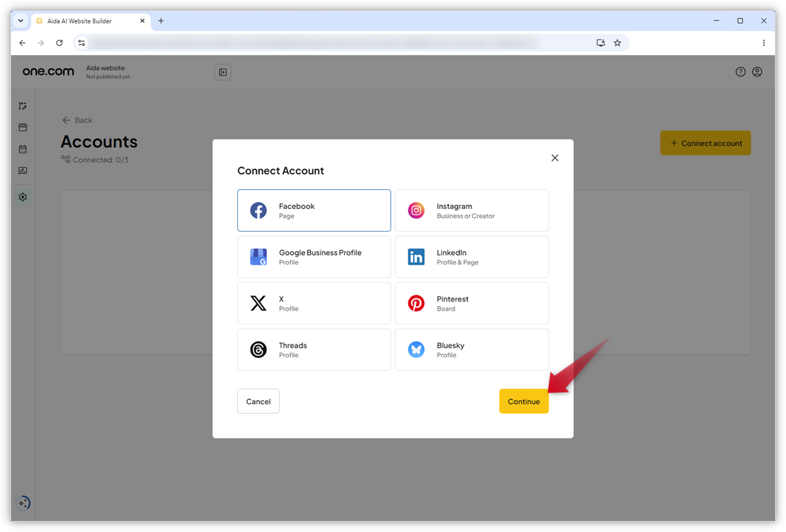Image resolution: width=786 pixels, height=532 pixels.
Task: Click the install app icon in address bar
Action: click(600, 43)
